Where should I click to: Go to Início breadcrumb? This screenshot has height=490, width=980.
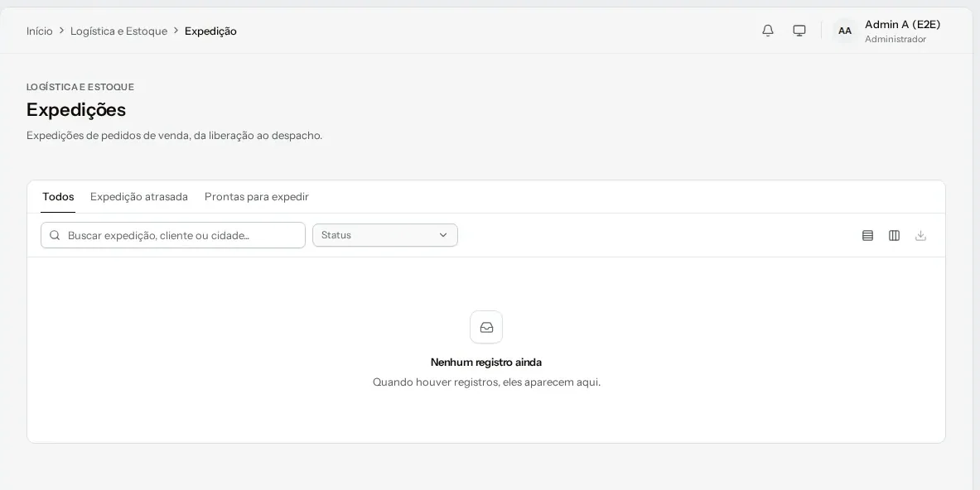coord(40,31)
